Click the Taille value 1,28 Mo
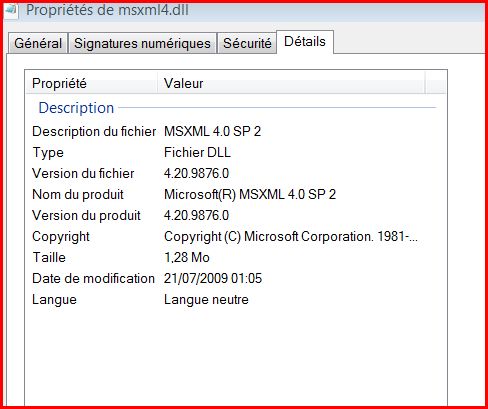 pyautogui.click(x=187, y=257)
